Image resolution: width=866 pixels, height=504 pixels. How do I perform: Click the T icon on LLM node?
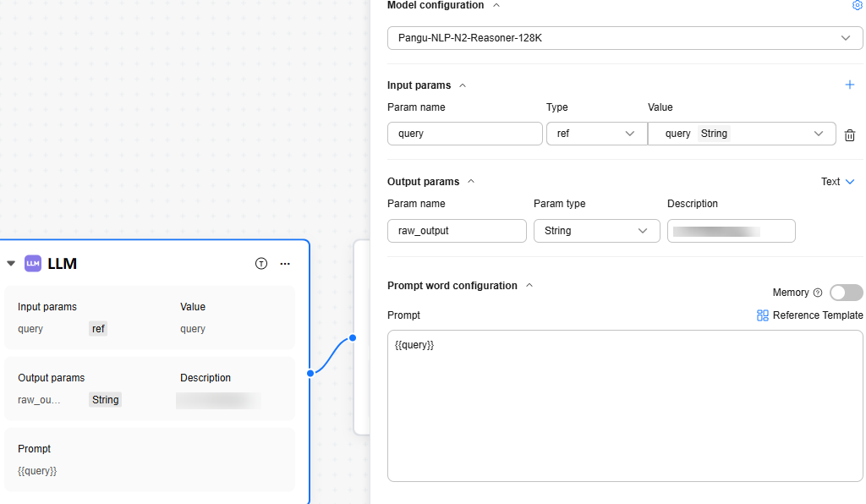pyautogui.click(x=261, y=263)
